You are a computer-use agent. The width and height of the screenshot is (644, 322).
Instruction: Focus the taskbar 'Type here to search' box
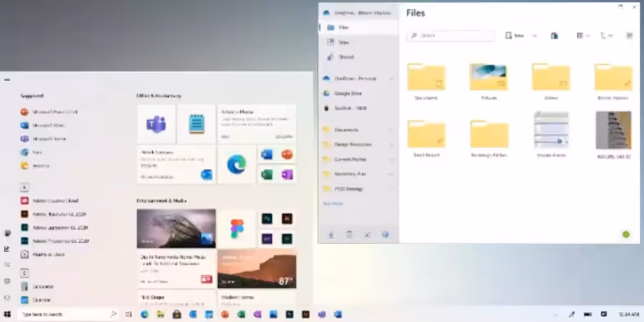click(68, 314)
